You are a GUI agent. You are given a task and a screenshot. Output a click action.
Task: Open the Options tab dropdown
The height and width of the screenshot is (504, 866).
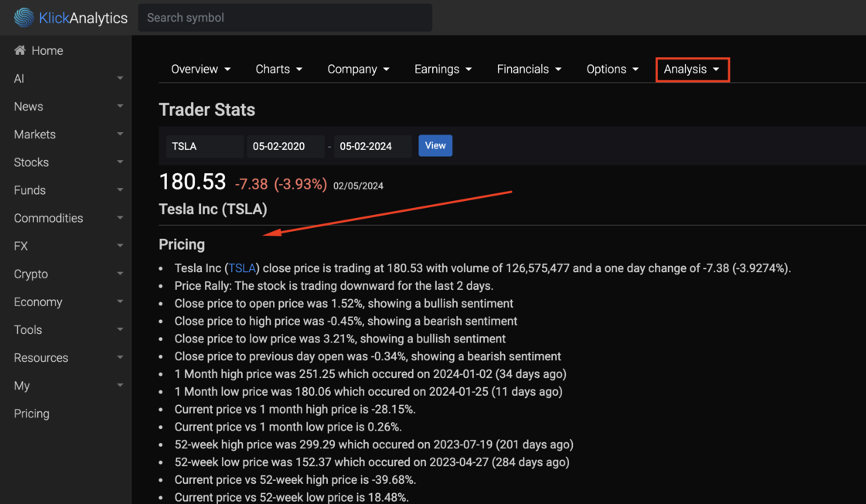612,69
